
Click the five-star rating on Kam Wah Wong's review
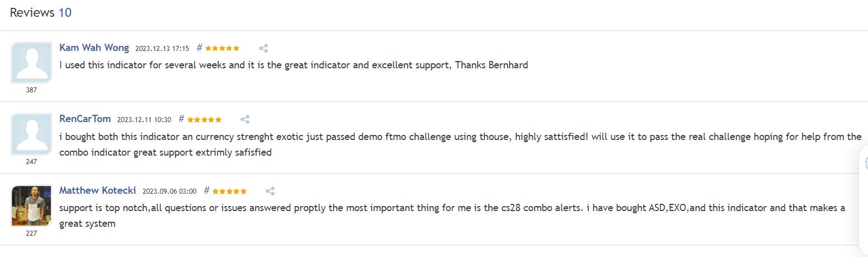[222, 49]
